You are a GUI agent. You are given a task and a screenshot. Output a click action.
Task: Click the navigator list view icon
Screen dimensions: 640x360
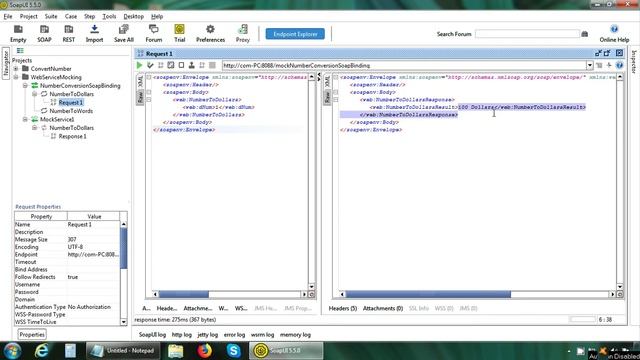pos(20,51)
